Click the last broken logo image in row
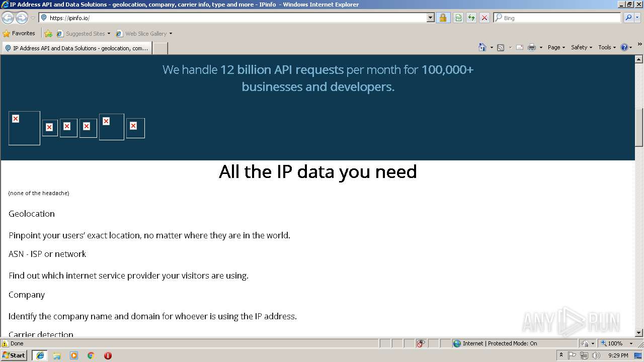The height and width of the screenshot is (362, 644). (135, 128)
